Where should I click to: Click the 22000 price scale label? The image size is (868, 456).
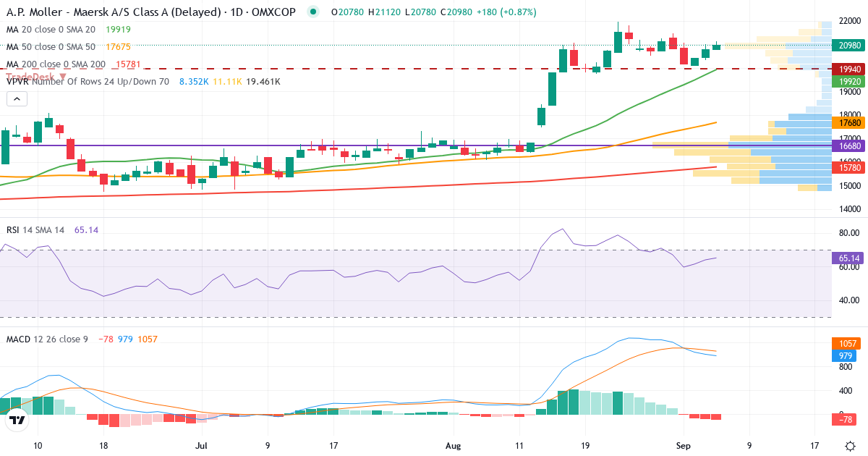[851, 22]
